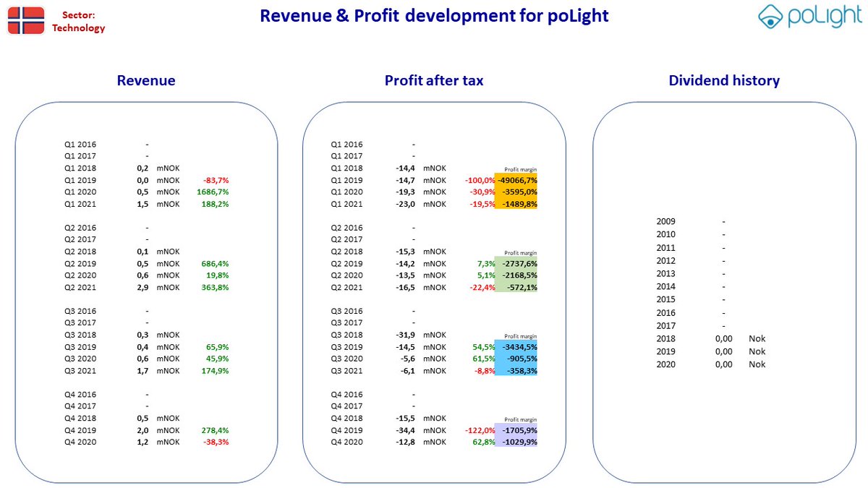This screenshot has height=488, width=868.
Task: Select the 1686,7% revenue growth value
Action: point(213,192)
